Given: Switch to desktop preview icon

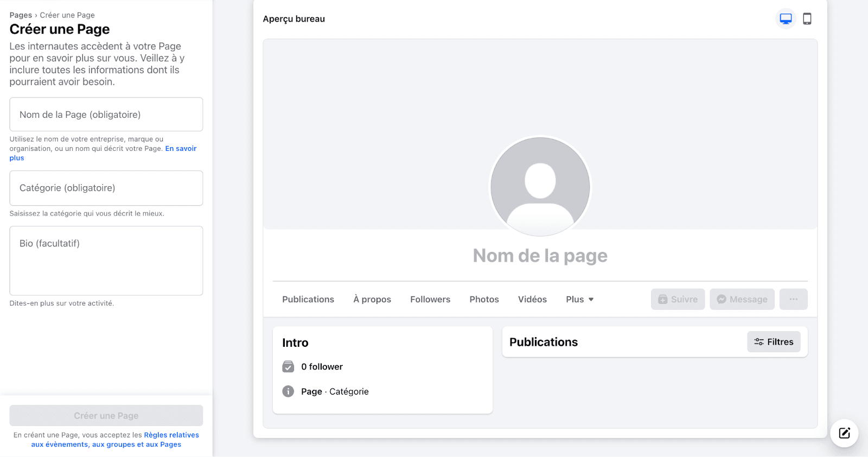Looking at the screenshot, I should pos(786,19).
